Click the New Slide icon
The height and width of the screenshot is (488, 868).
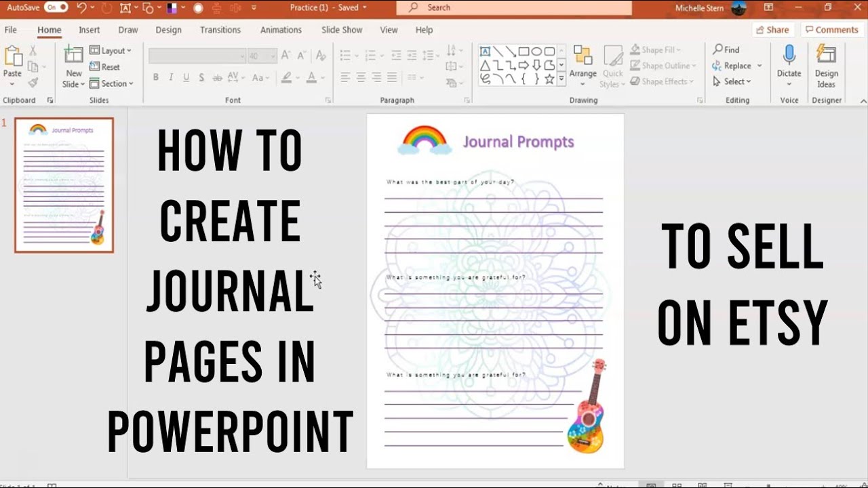pos(74,56)
